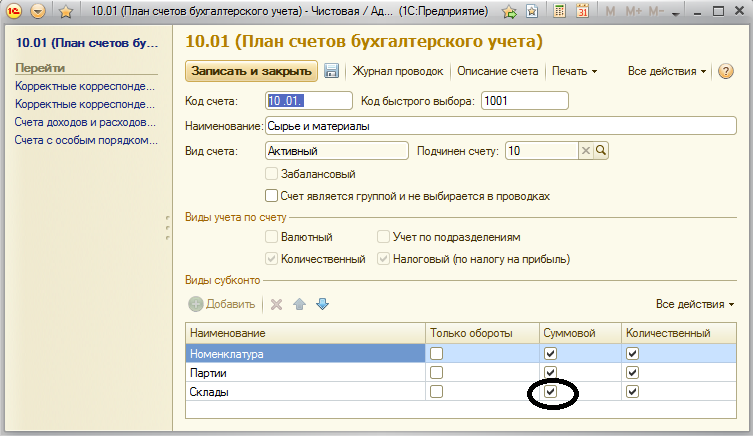Toggle Количественный for Партии
The image size is (753, 436).
point(632,373)
